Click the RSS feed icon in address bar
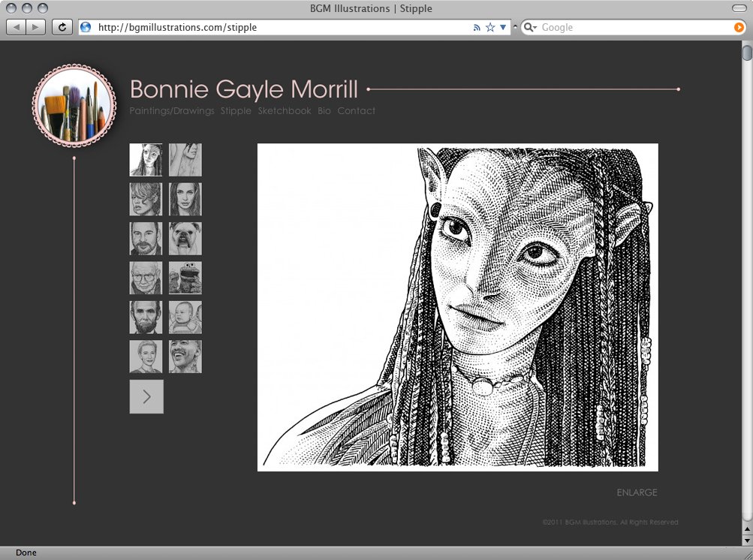 pos(477,27)
